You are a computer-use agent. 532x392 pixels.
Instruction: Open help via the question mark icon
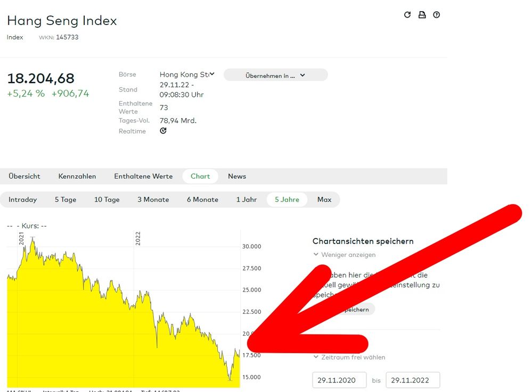pos(437,15)
